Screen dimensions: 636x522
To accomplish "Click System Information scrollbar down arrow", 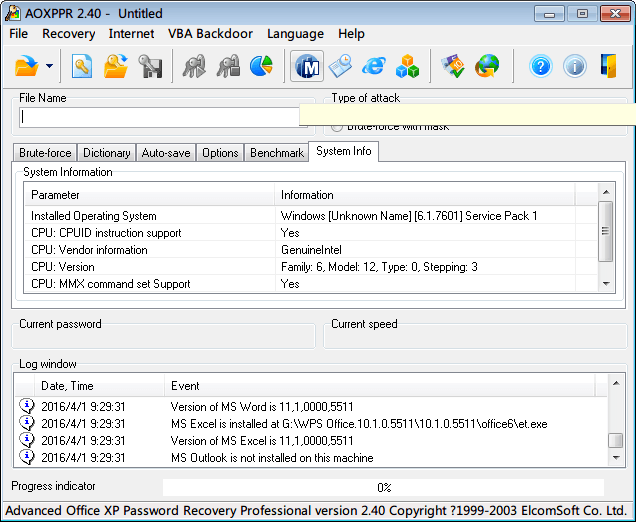I will [606, 284].
